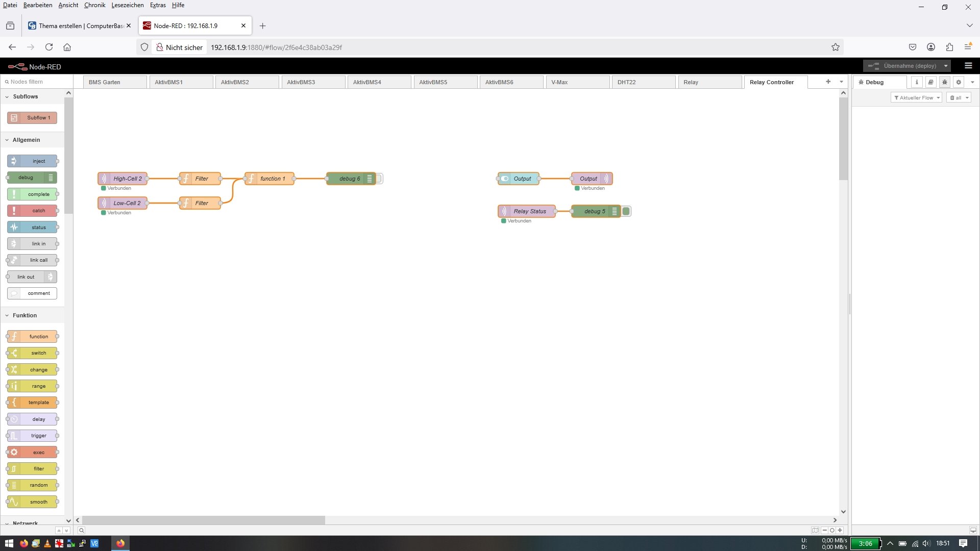Add a new flow tab with plus

(x=828, y=82)
